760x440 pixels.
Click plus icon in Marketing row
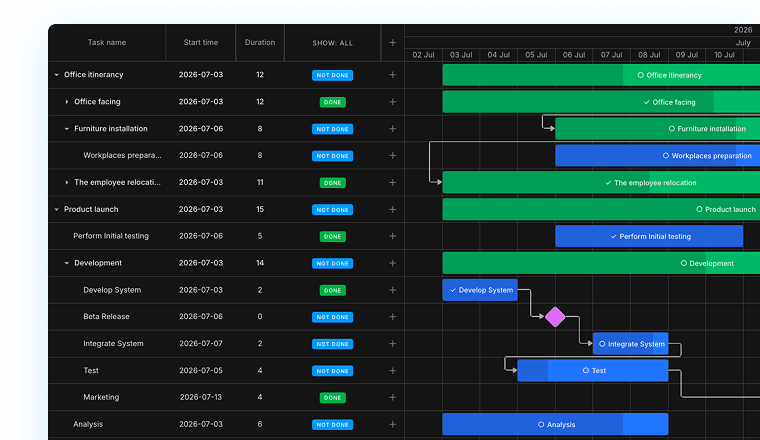pos(393,397)
